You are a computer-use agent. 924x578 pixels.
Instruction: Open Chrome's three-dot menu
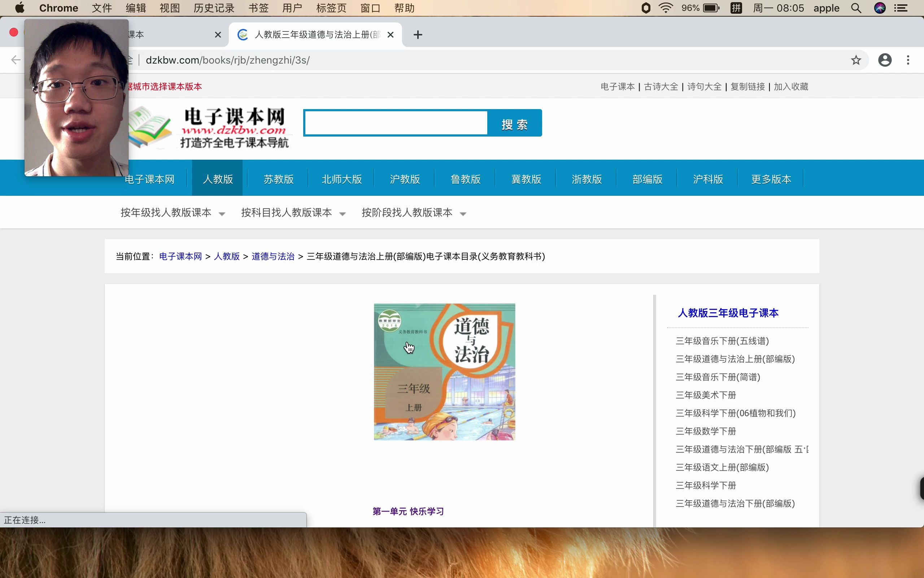(x=908, y=60)
